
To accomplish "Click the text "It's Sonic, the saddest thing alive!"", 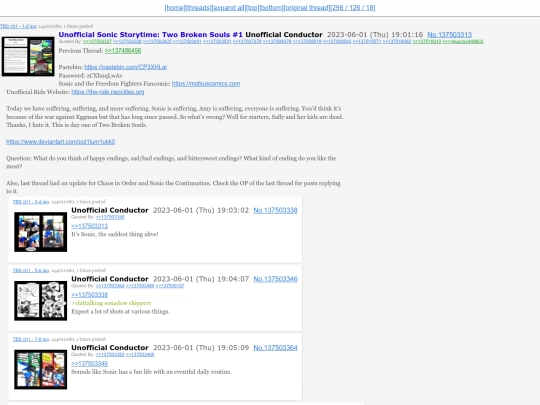I will click(115, 234).
